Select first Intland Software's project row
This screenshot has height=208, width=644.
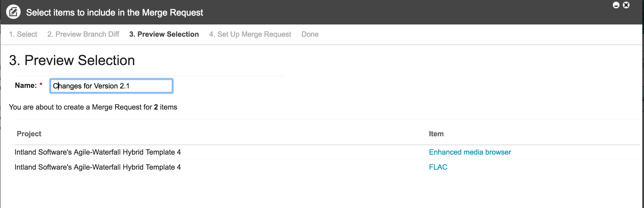tap(327, 152)
